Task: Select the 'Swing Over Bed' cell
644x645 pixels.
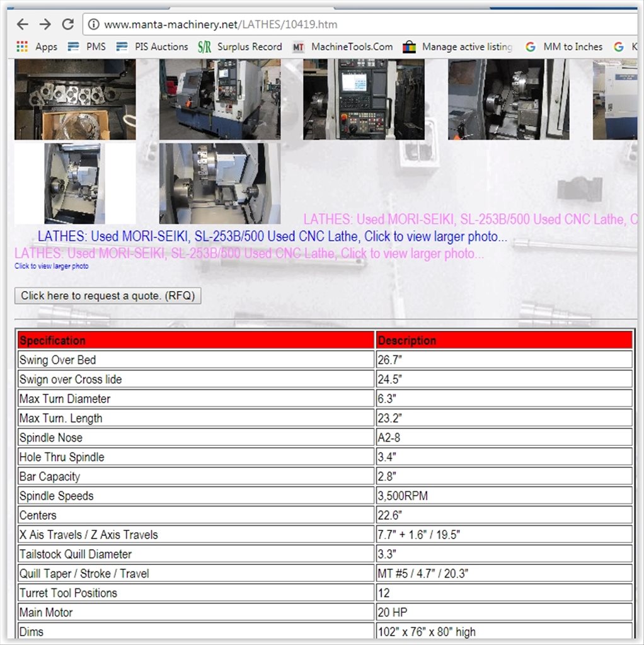Action: (x=196, y=360)
